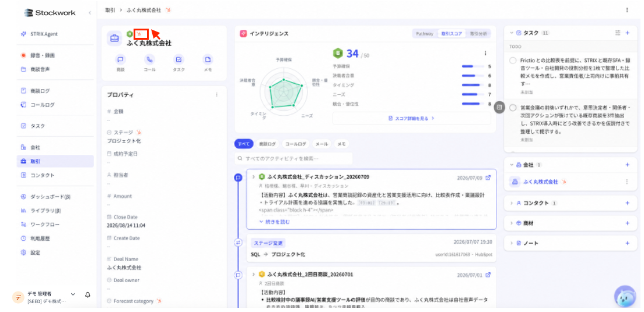Add a note with the plus button
644x312 pixels.
628,243
